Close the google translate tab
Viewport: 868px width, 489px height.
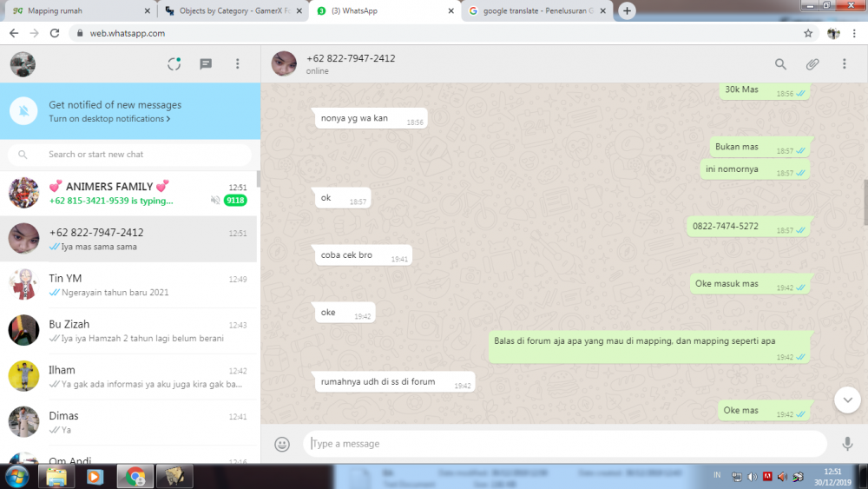pos(603,10)
